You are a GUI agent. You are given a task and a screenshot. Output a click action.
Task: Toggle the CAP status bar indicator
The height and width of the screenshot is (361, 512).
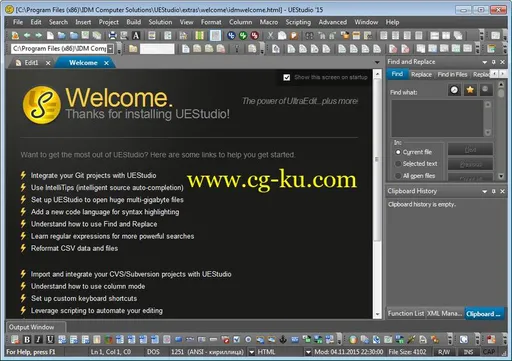489,352
